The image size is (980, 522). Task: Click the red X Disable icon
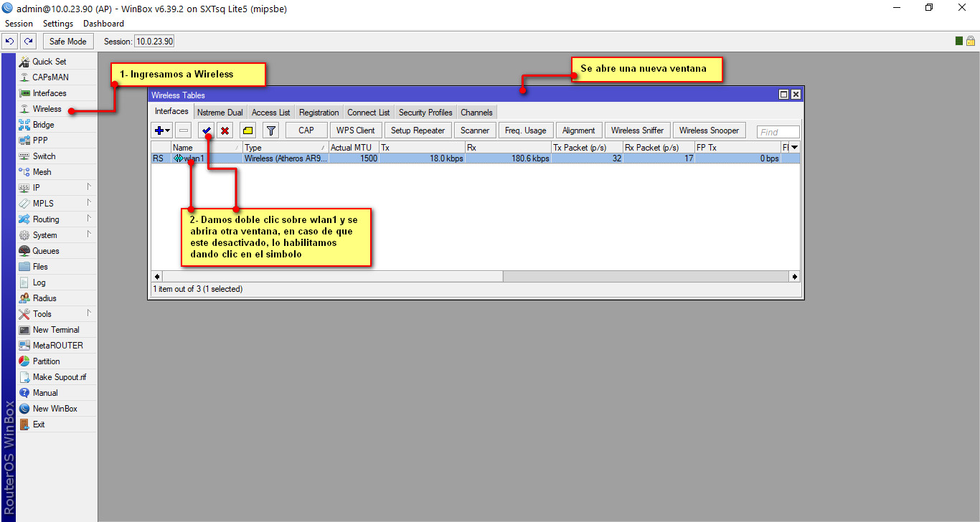coord(225,130)
